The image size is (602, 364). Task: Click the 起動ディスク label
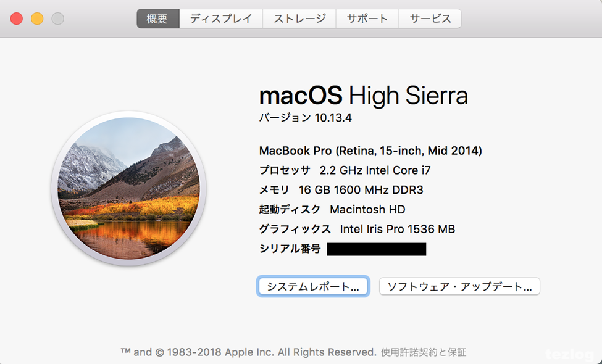coord(290,209)
